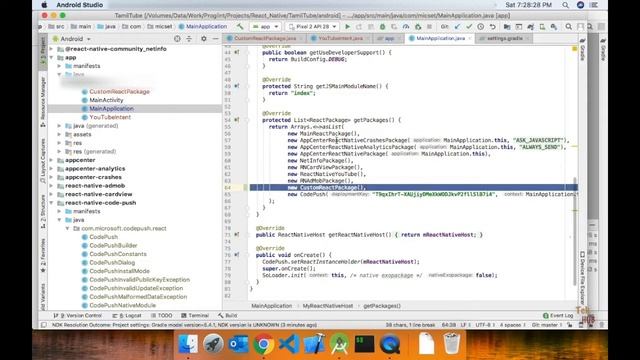Open Finder in the Dock
Screen dimensions: 640x360
point(188,344)
